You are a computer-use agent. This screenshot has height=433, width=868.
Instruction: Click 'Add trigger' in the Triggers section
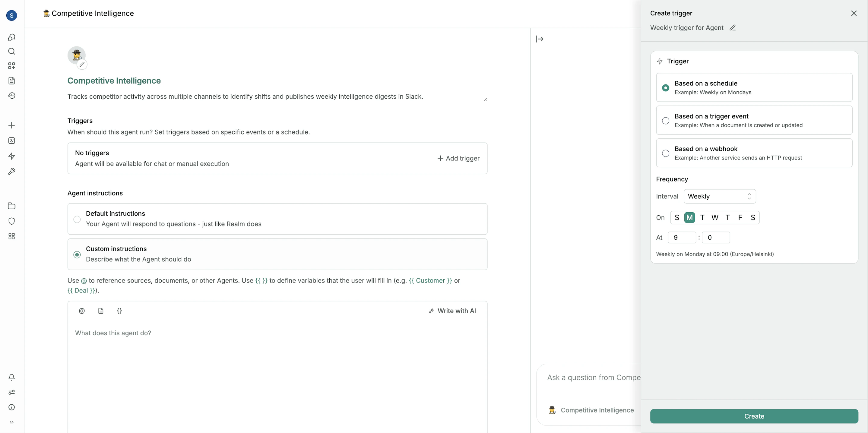pos(458,158)
